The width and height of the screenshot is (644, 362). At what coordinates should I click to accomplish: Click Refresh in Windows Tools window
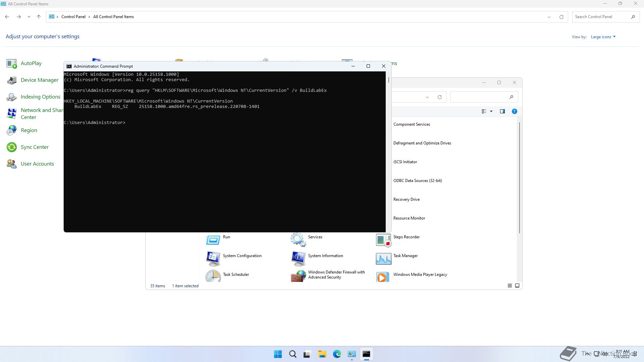pyautogui.click(x=439, y=97)
